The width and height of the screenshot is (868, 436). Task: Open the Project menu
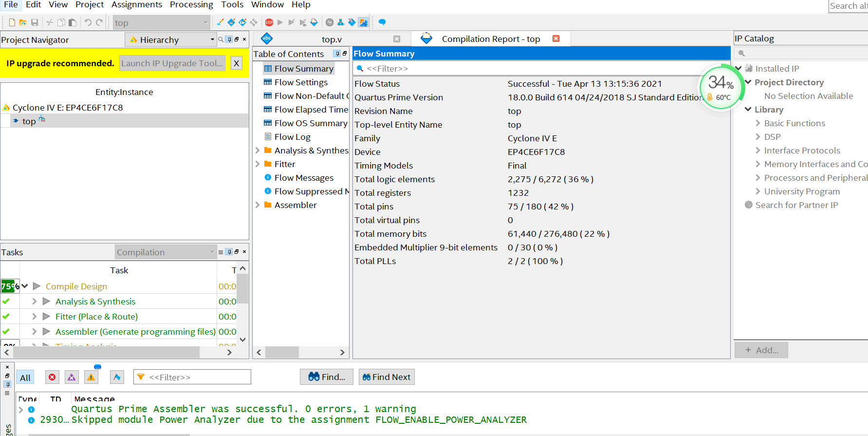click(x=90, y=5)
